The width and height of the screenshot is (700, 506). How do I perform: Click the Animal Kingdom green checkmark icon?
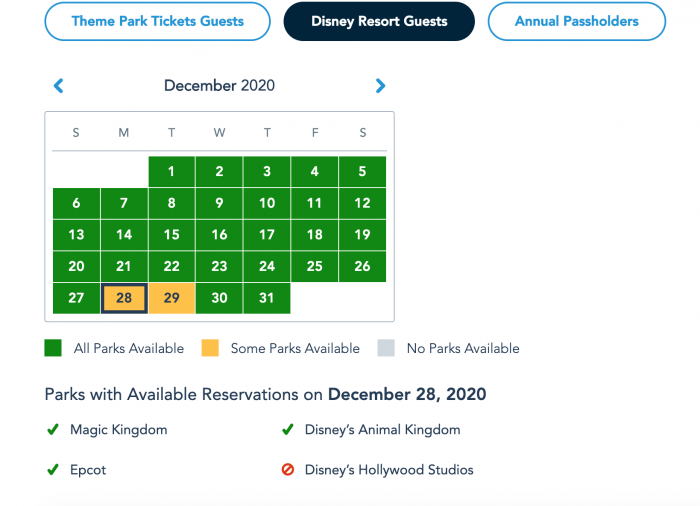tap(288, 430)
